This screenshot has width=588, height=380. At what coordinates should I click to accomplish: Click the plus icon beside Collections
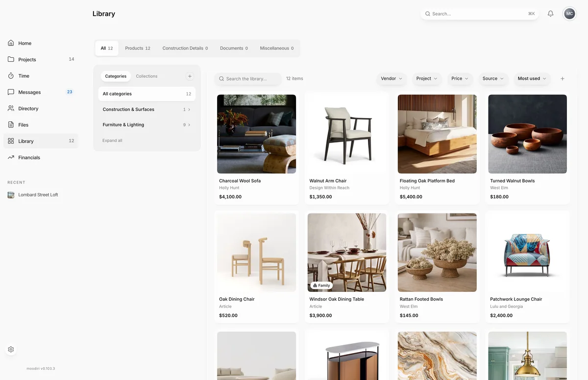click(190, 76)
